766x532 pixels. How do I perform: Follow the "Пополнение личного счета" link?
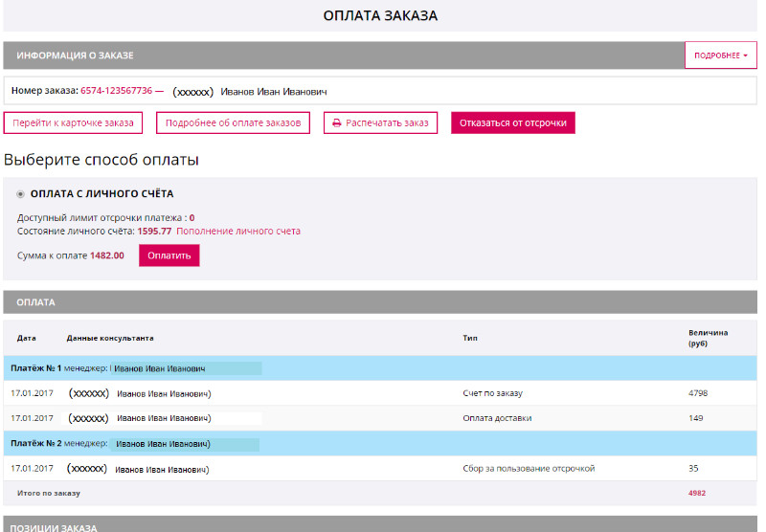[238, 231]
